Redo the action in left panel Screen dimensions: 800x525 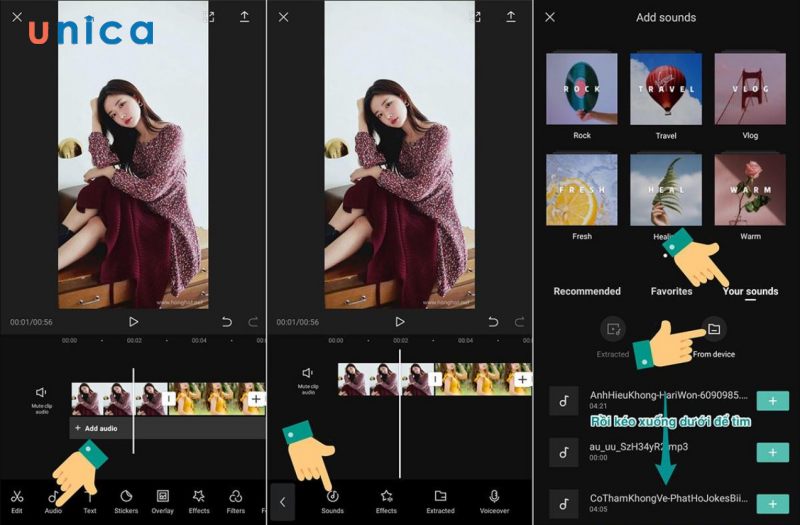(253, 322)
